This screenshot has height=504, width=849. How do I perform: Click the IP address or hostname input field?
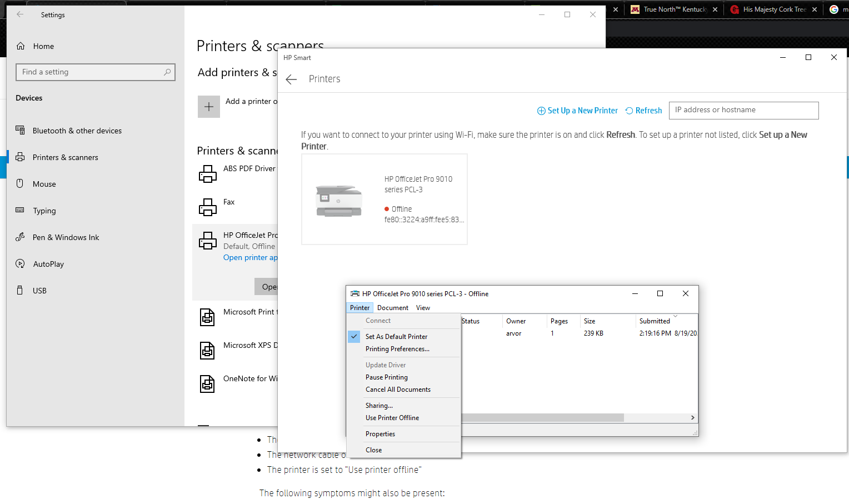[x=743, y=110]
